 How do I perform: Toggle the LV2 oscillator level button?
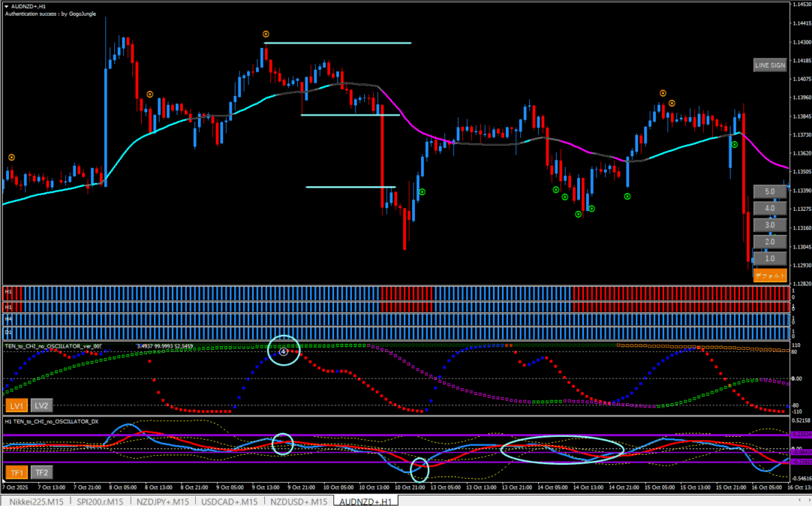(42, 405)
